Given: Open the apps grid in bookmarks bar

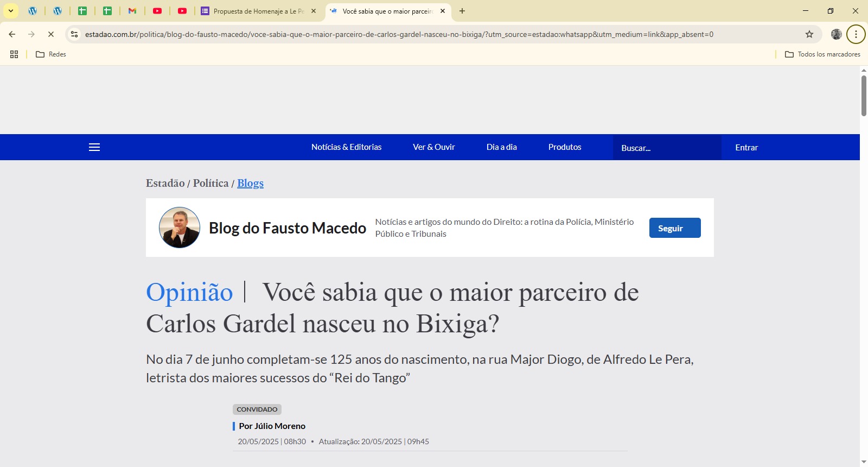Looking at the screenshot, I should pyautogui.click(x=14, y=54).
